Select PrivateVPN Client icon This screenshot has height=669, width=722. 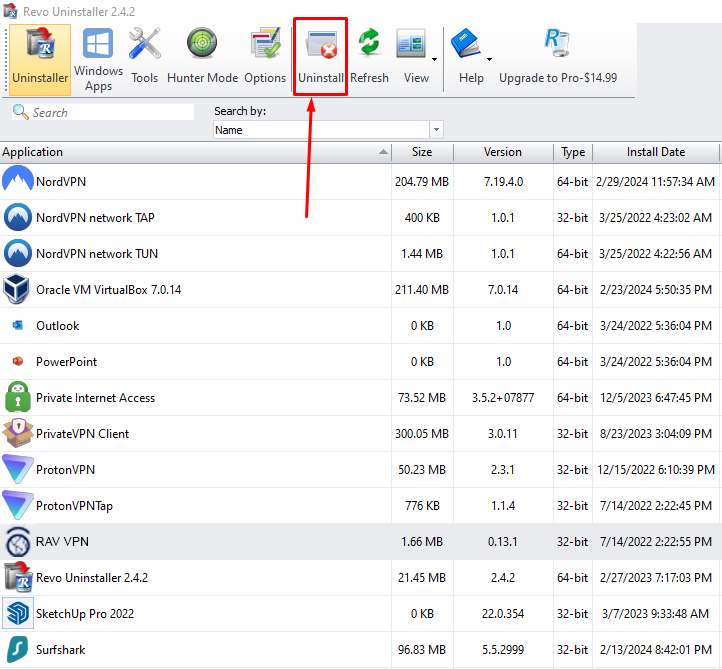17,433
